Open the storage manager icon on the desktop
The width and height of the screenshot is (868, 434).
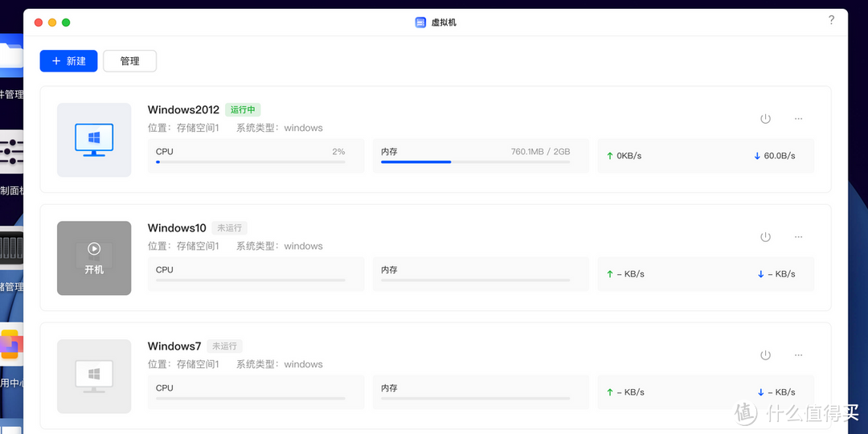pyautogui.click(x=11, y=248)
